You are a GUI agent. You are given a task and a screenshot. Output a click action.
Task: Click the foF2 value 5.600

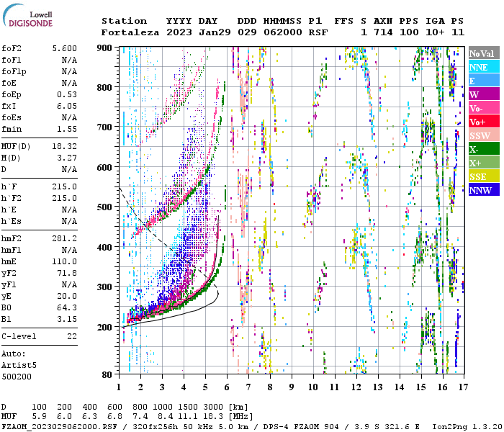click(x=65, y=48)
